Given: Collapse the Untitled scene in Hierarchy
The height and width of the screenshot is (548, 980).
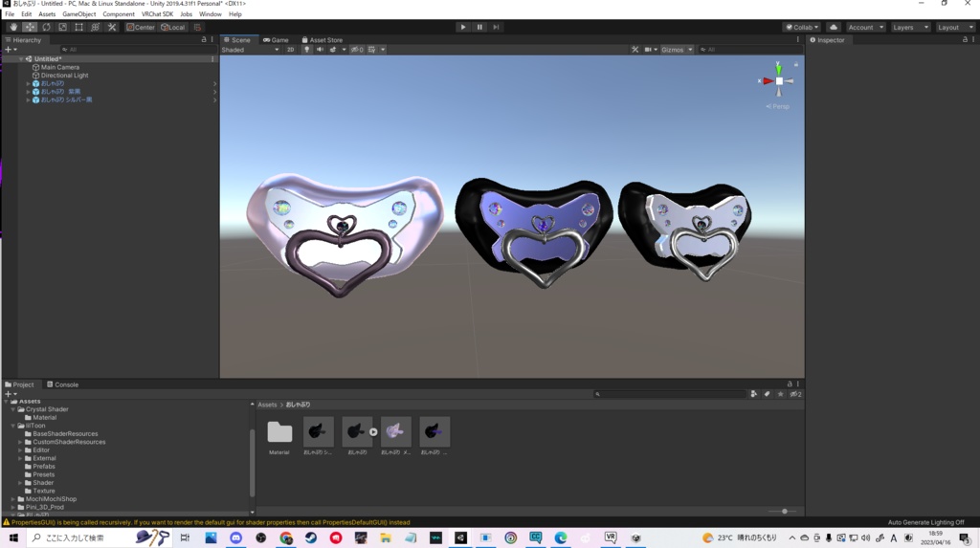Looking at the screenshot, I should (21, 58).
